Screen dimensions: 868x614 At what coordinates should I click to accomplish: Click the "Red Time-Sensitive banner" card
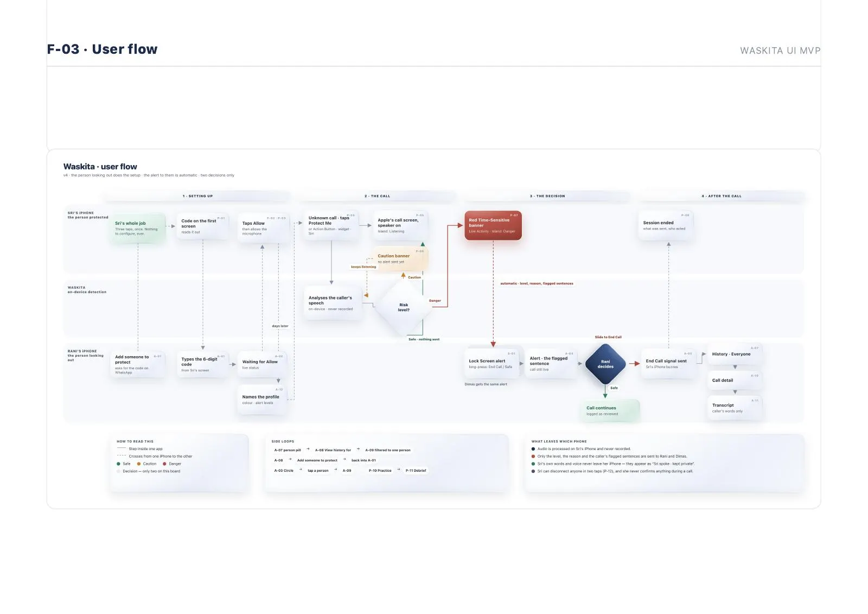click(493, 225)
